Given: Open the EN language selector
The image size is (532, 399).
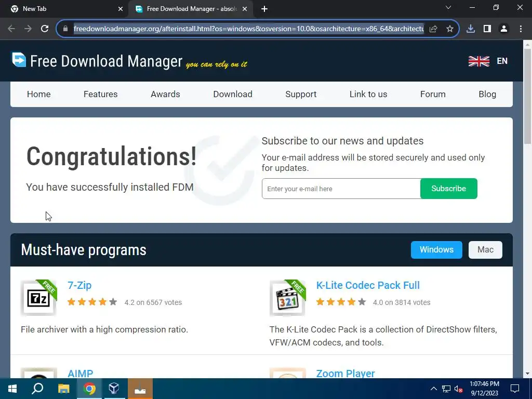Looking at the screenshot, I should pos(502,61).
